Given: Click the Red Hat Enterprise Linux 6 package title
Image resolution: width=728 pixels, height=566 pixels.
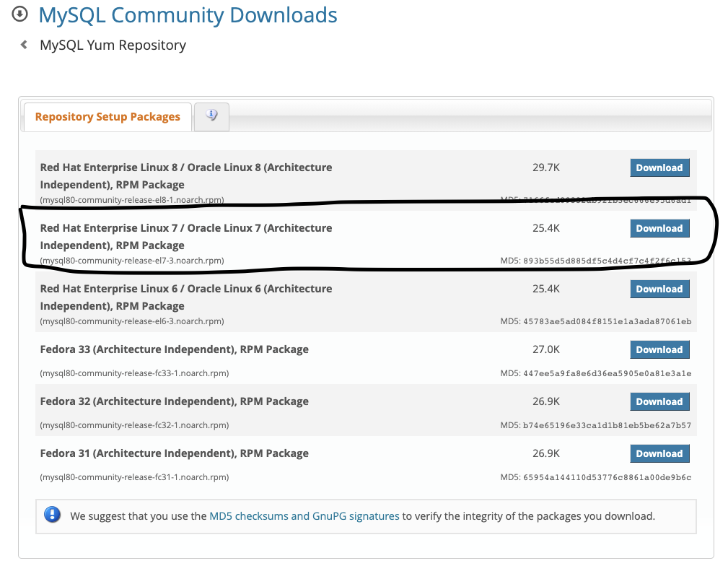Looking at the screenshot, I should point(185,297).
